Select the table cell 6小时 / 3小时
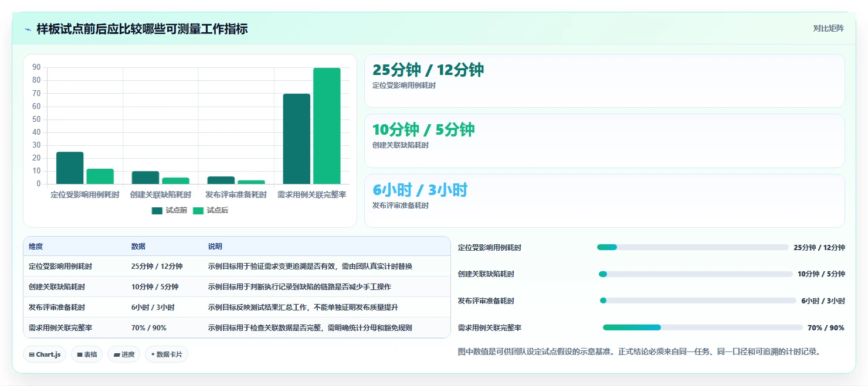 point(153,308)
